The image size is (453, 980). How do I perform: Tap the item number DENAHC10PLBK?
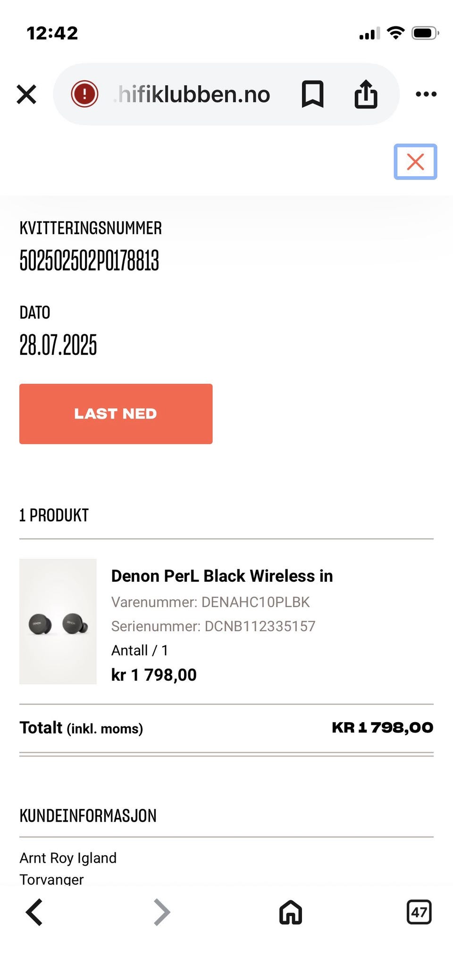pyautogui.click(x=255, y=602)
